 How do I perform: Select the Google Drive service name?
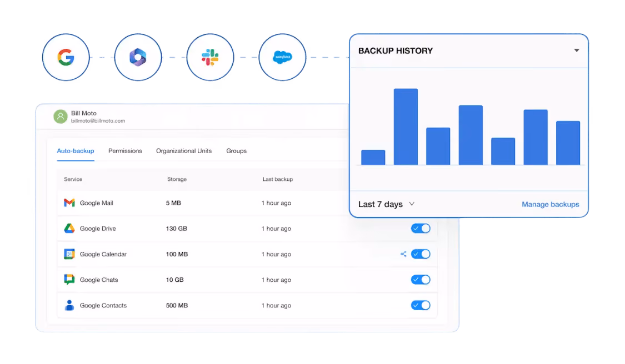point(98,229)
